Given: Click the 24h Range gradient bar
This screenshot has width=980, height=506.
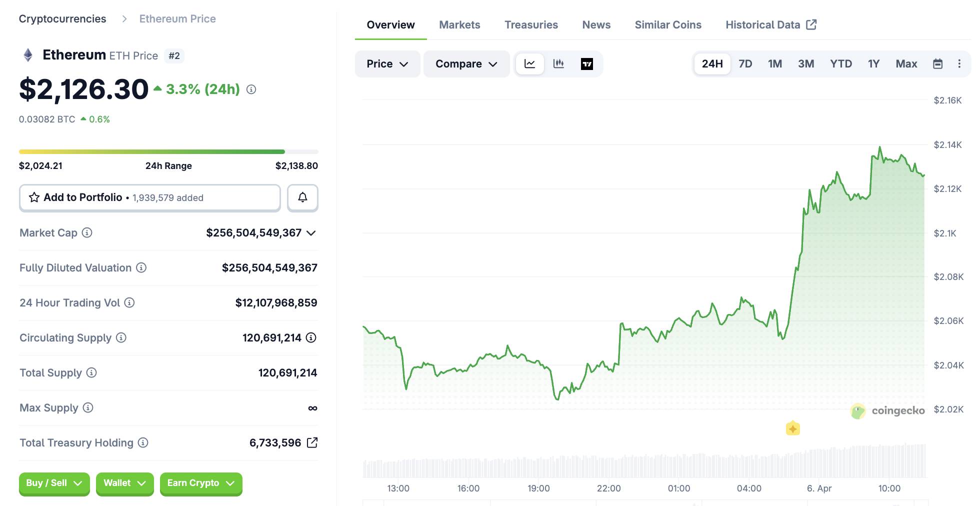Looking at the screenshot, I should point(168,151).
